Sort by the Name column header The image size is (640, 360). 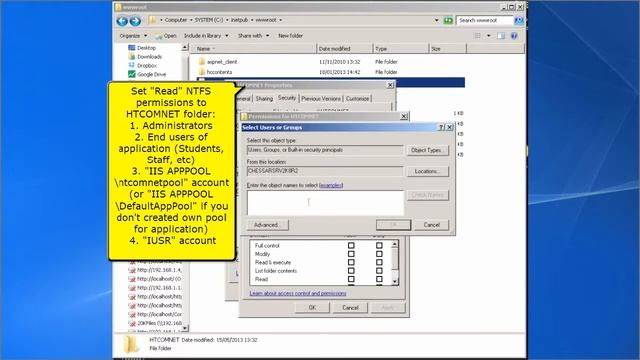254,49
